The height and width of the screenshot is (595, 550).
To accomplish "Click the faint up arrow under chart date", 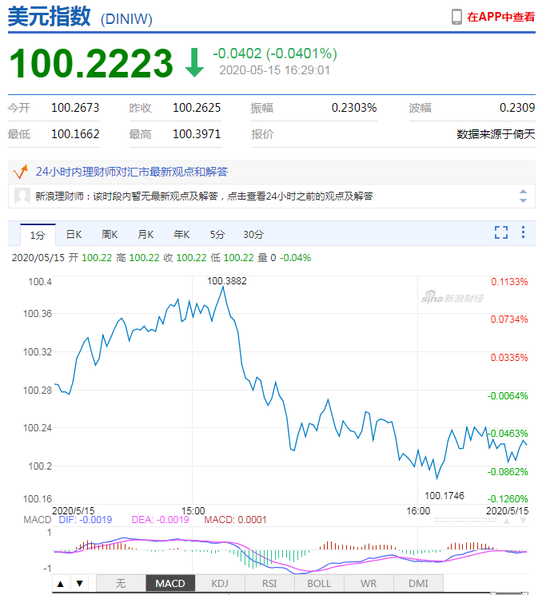I will click(506, 521).
